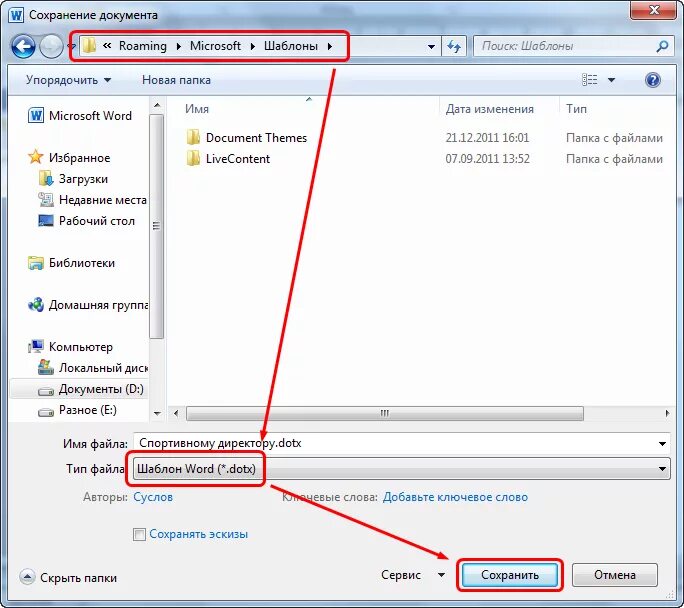Select Загрузки in Избранное
The image size is (684, 608).
click(83, 178)
